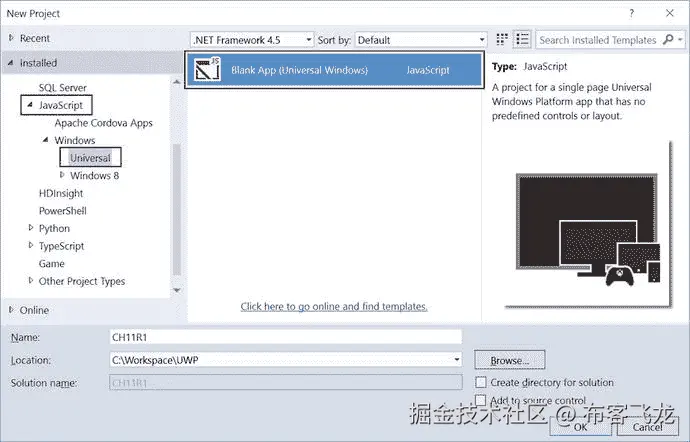Close the New Project dialog

[670, 13]
